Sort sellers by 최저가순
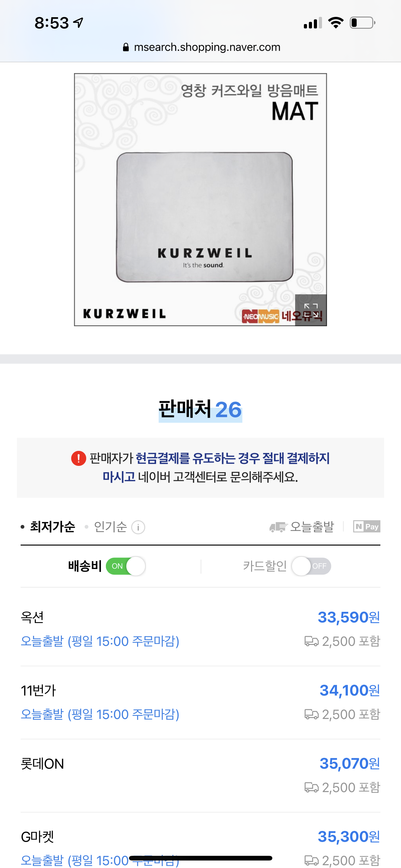401x868 pixels. point(52,527)
